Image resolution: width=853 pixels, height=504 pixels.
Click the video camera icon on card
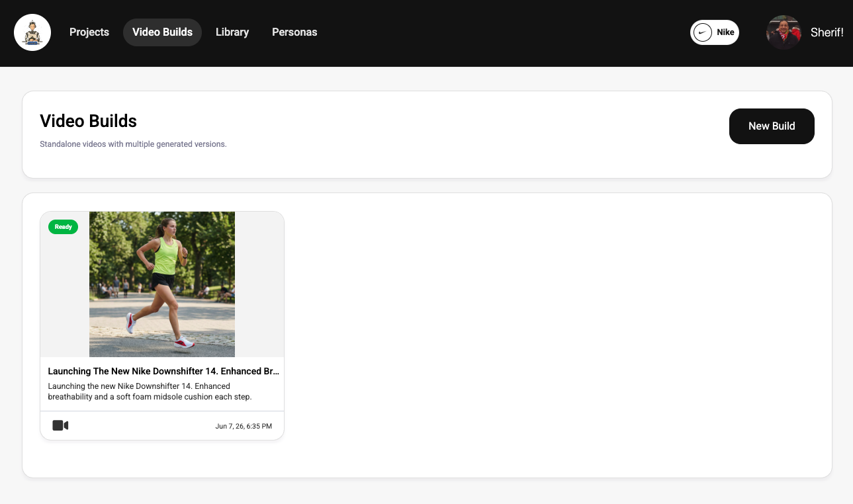60,425
